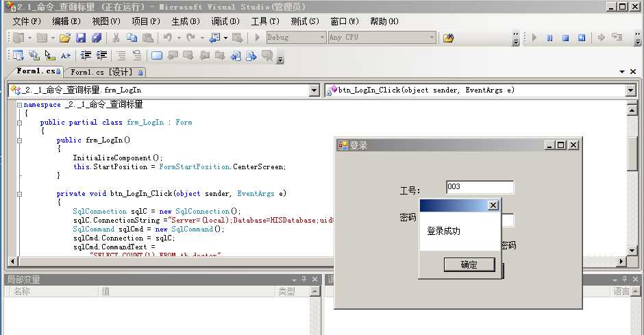Viewport: 644px width, 335px height.
Task: Open the Navigate Backward dropdown arrow
Action: 225,38
